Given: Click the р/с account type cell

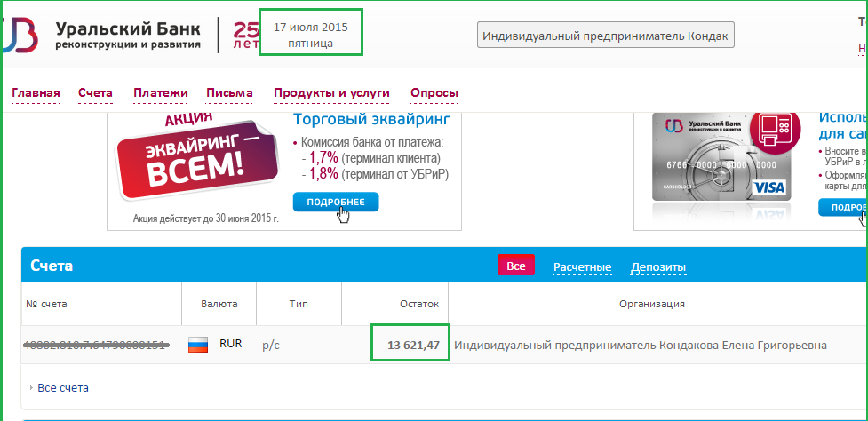Looking at the screenshot, I should (x=271, y=346).
